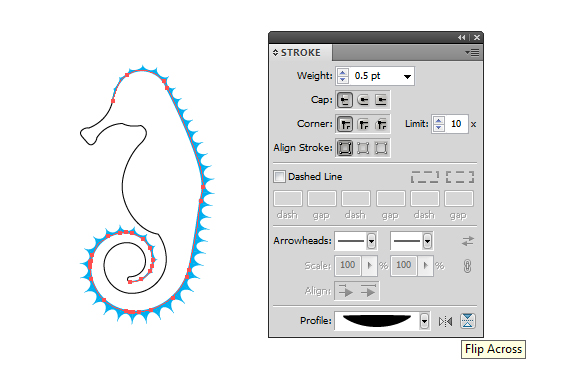Click the Limit value field
Viewport: 565px width, 387px height.
456,124
